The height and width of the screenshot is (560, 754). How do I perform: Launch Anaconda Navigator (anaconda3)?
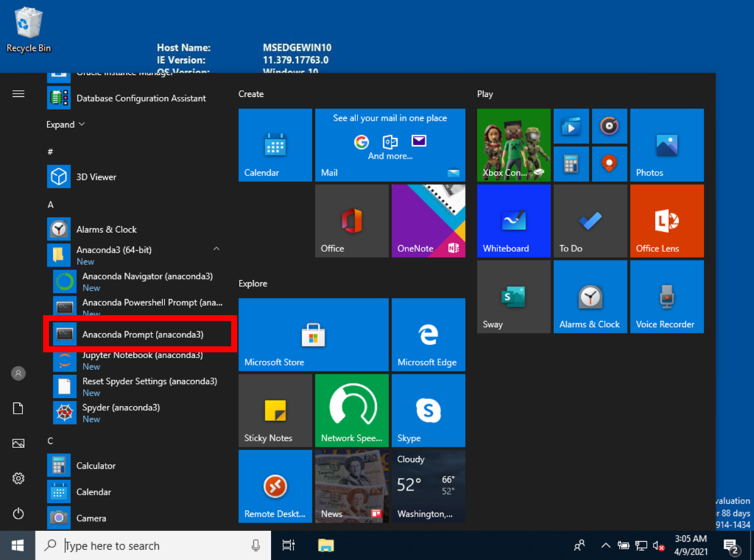click(x=139, y=282)
